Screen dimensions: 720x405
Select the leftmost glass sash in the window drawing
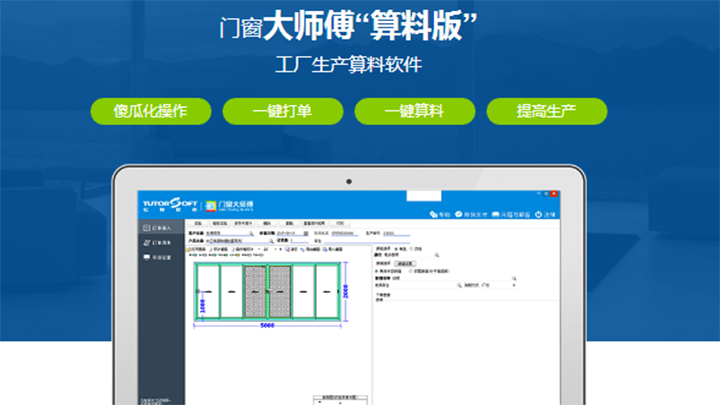208,291
